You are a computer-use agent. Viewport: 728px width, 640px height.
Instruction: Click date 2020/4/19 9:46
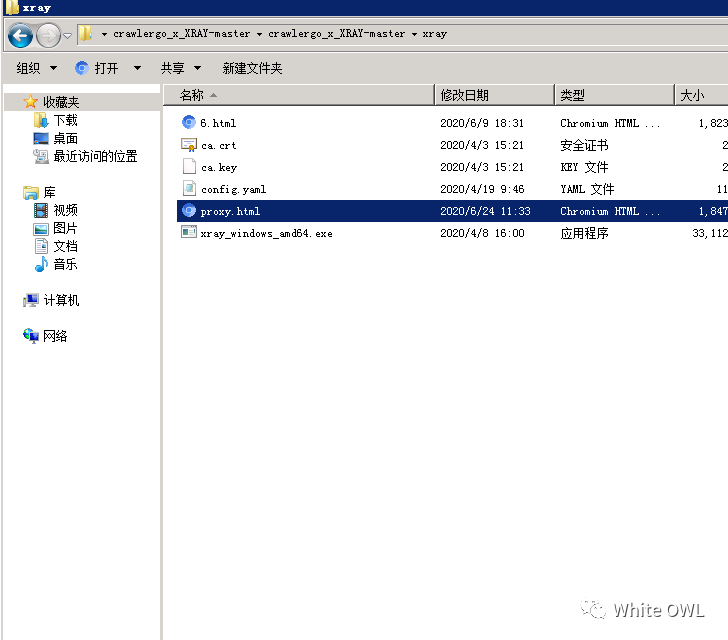(482, 189)
